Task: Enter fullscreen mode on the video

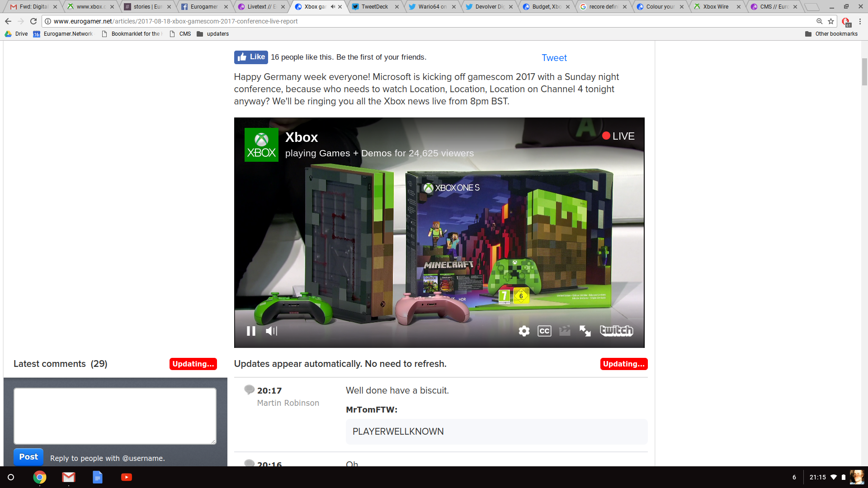Action: (585, 331)
